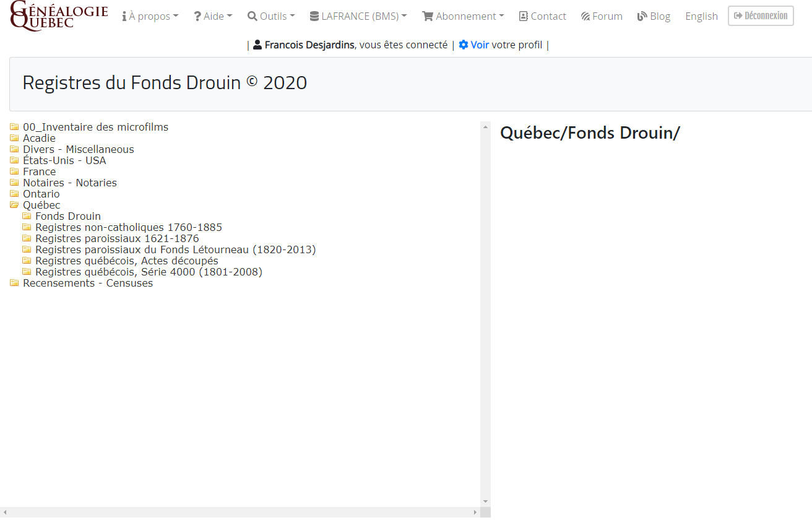Click the Ontario folder icon
Screen dimensions: 812x520
pos(14,194)
